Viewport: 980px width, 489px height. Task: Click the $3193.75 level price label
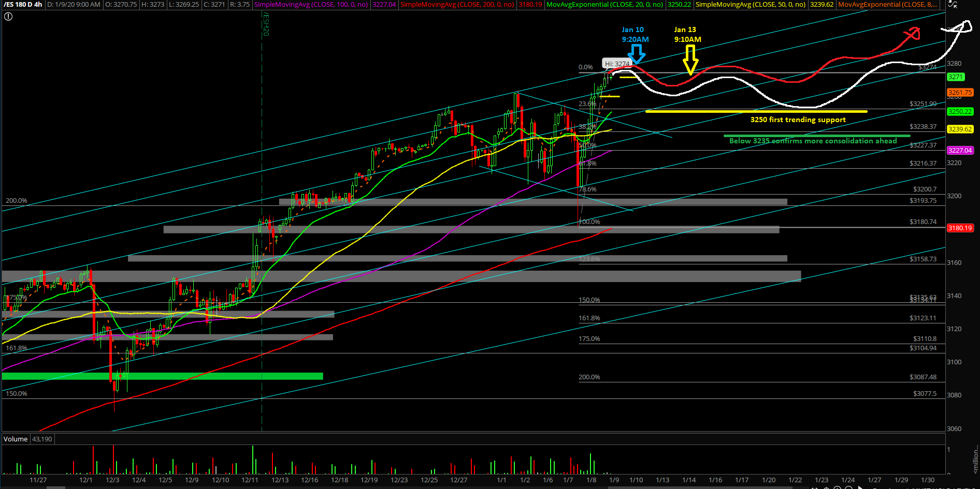pos(923,201)
